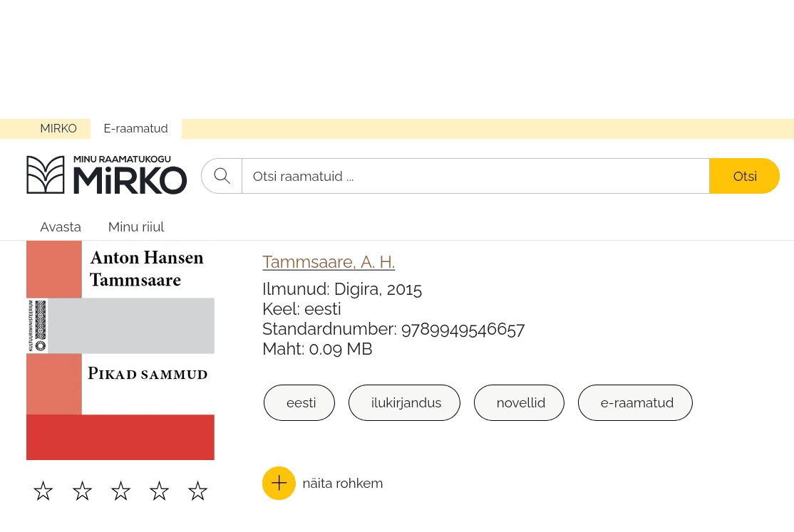Open the Pikad sammud book cover

tap(120, 350)
